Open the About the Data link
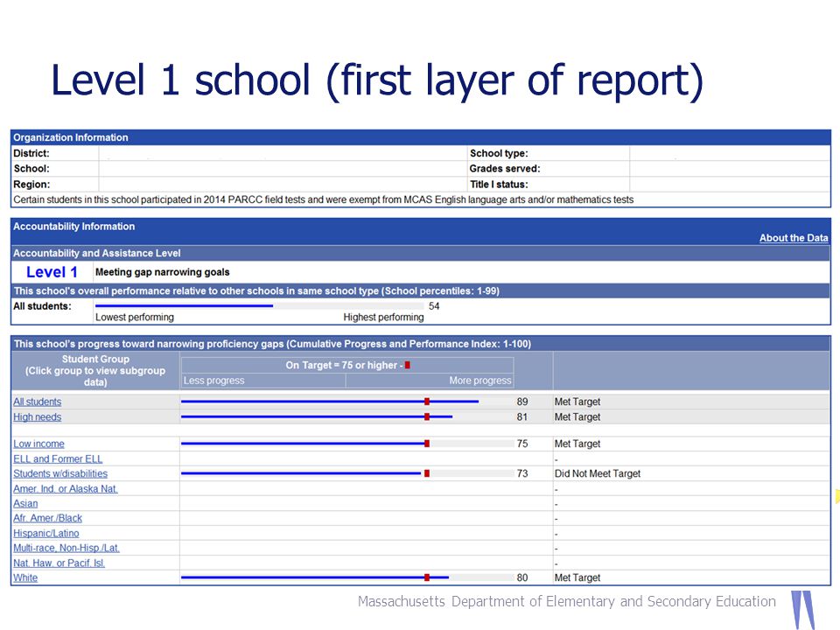 794,238
